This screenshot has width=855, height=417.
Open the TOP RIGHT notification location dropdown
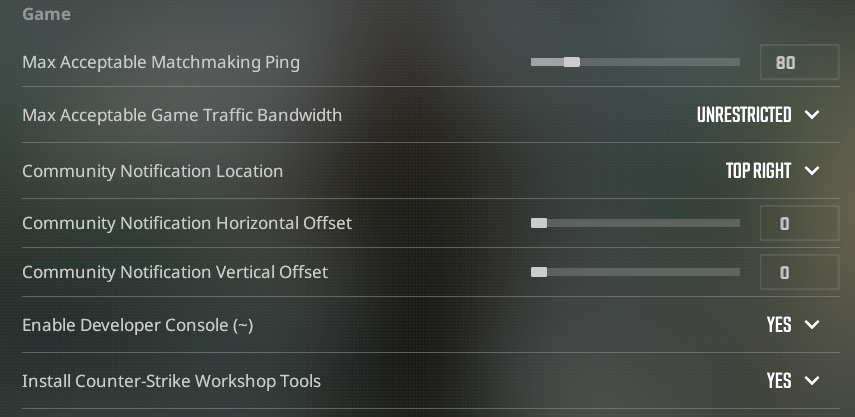tap(758, 171)
